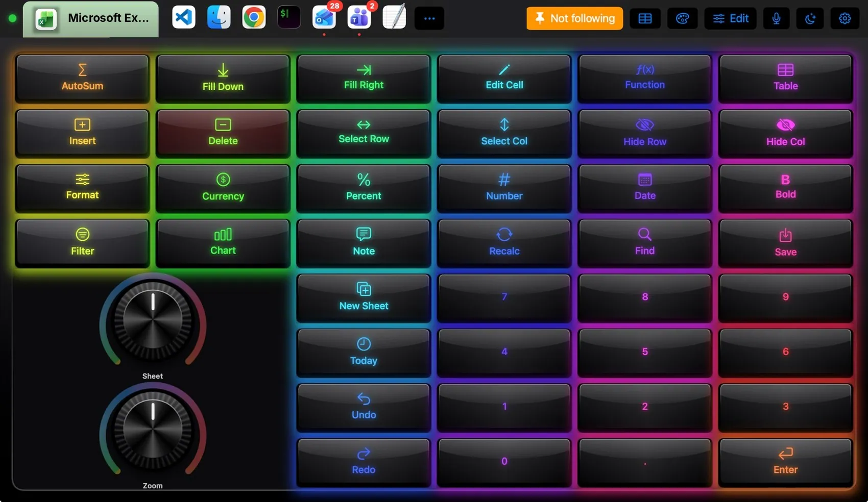Create a New Sheet with its key
Image resolution: width=868 pixels, height=502 pixels.
(x=364, y=297)
